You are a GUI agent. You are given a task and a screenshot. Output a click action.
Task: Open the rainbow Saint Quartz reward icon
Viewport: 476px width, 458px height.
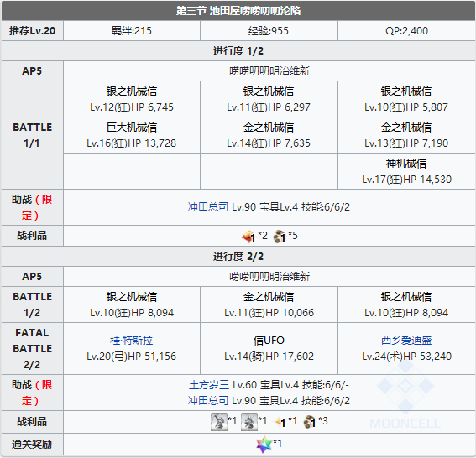click(264, 445)
